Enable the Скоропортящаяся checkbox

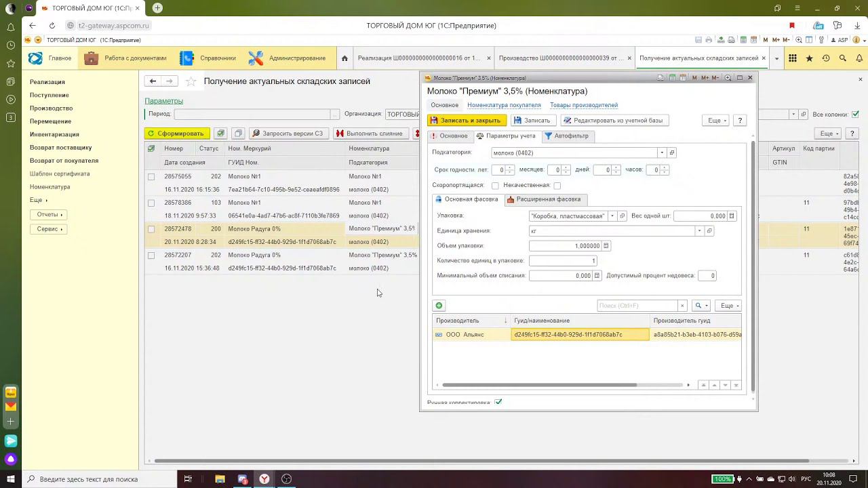[x=495, y=186]
